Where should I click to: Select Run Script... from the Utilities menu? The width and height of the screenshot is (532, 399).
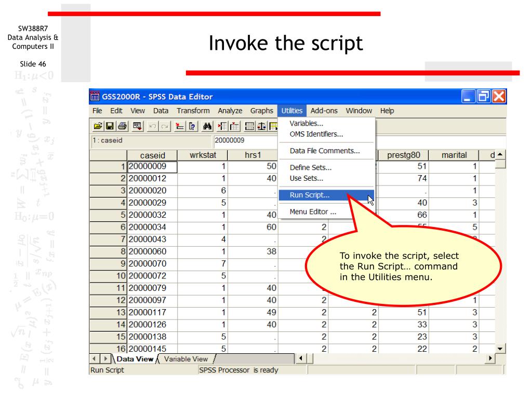[x=326, y=195]
